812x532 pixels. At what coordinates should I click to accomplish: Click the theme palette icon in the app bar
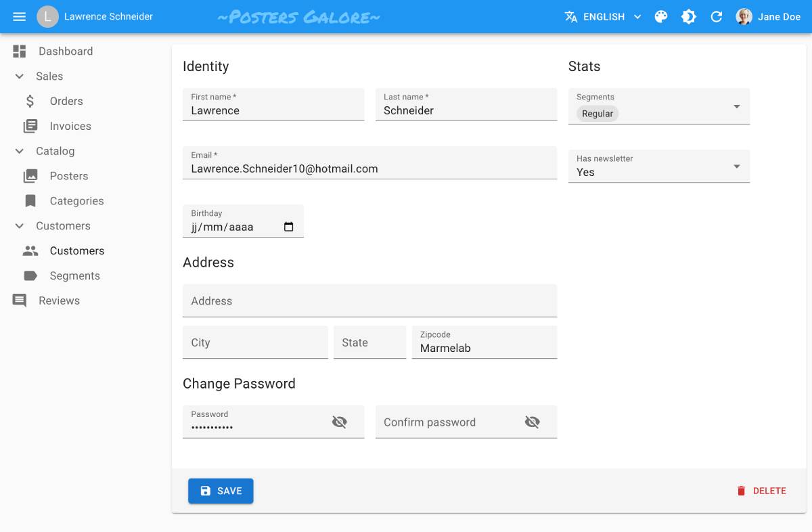click(661, 16)
